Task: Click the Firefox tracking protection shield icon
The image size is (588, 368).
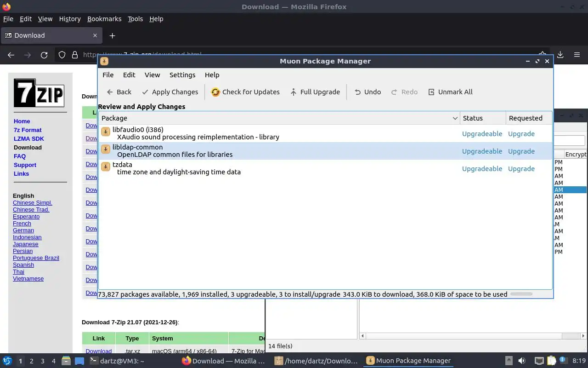Action: point(62,55)
